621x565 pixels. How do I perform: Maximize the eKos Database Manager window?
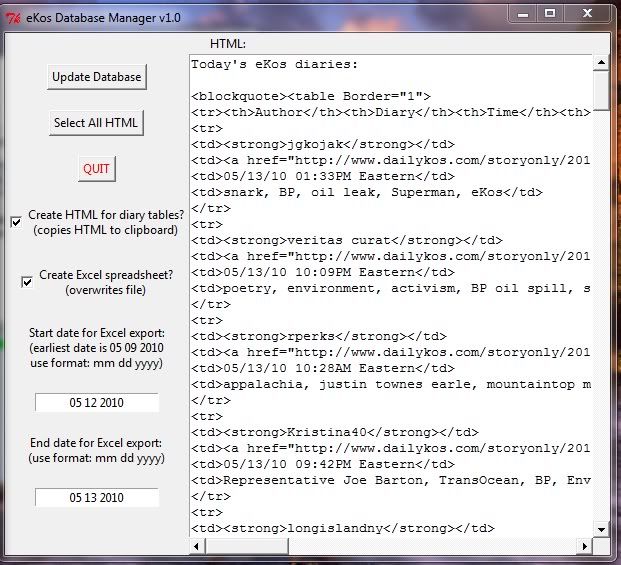point(550,14)
